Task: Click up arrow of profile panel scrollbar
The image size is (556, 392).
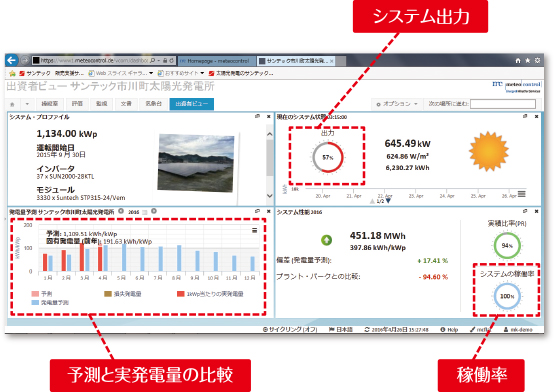Action: click(x=269, y=134)
